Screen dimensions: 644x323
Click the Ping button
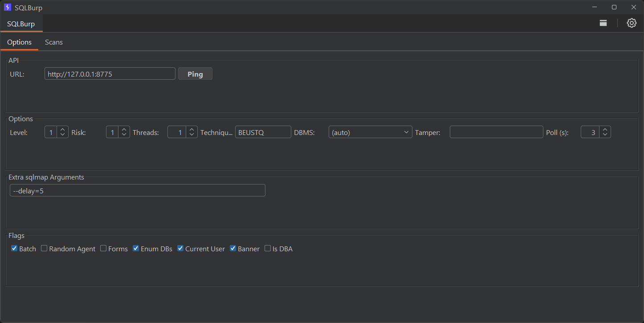click(195, 74)
